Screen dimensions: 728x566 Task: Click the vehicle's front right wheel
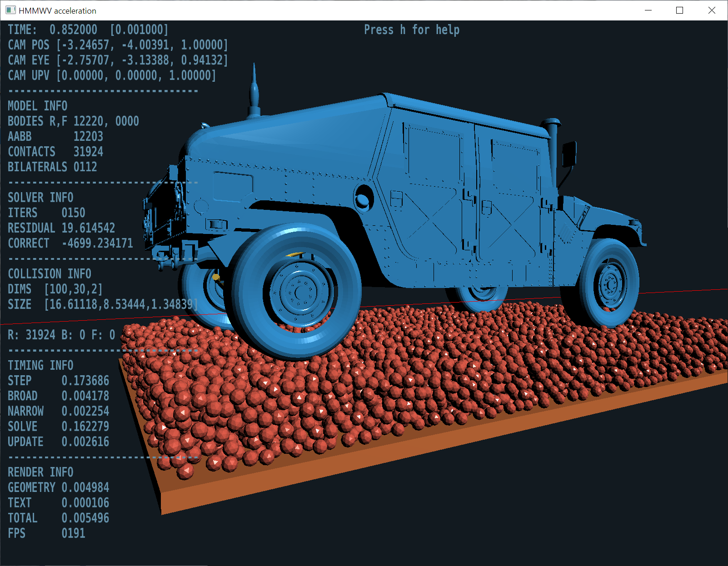[x=609, y=285]
